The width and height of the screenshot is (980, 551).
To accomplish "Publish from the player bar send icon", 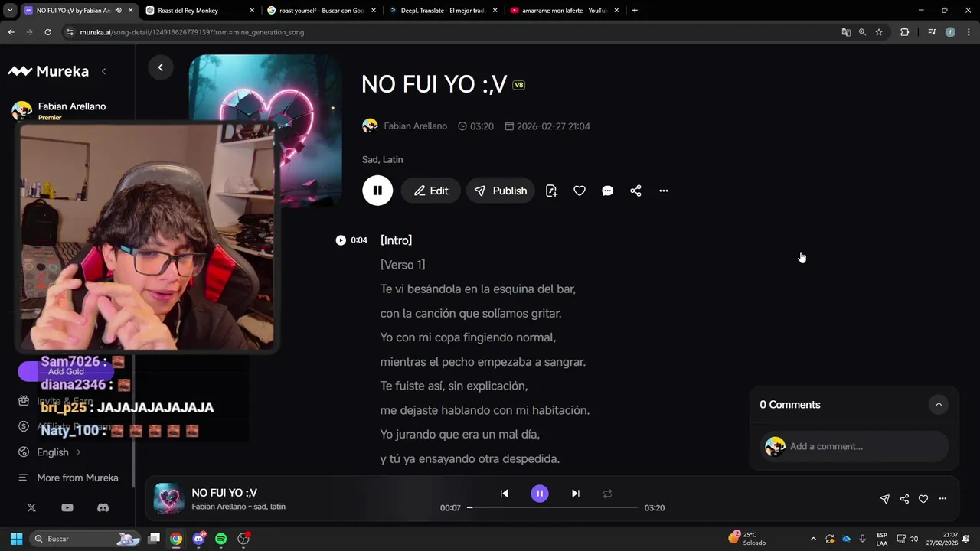I will tap(885, 499).
